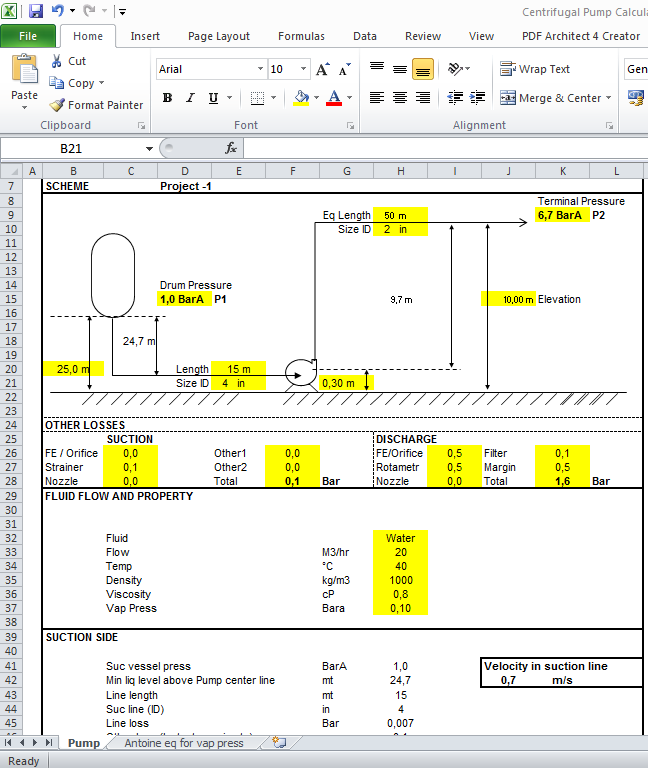Apply the red Font Color
This screenshot has width=648, height=768.
(x=334, y=98)
